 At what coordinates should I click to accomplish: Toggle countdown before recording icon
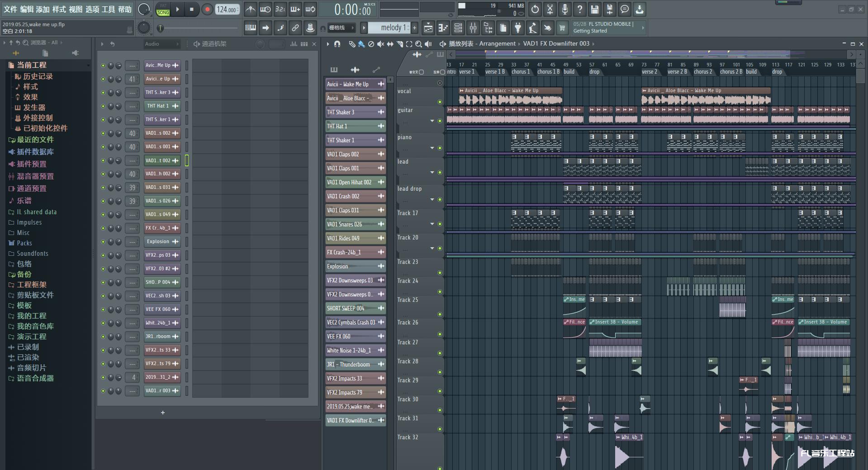[x=280, y=9]
